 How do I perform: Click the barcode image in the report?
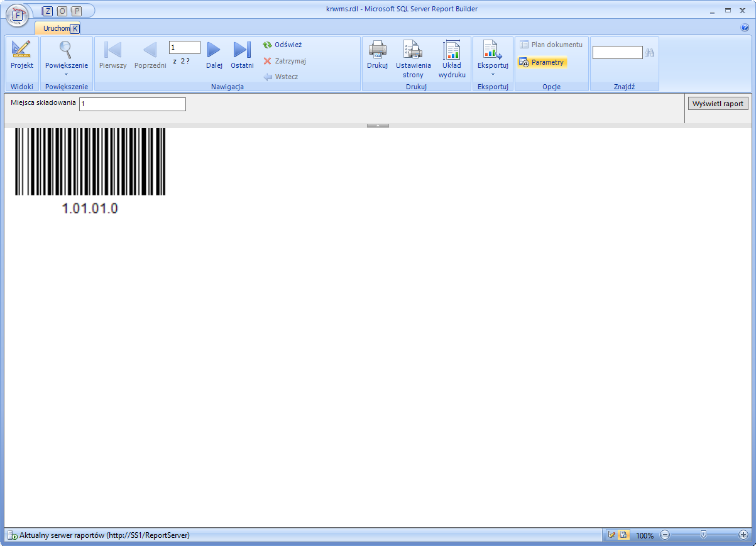[90, 162]
